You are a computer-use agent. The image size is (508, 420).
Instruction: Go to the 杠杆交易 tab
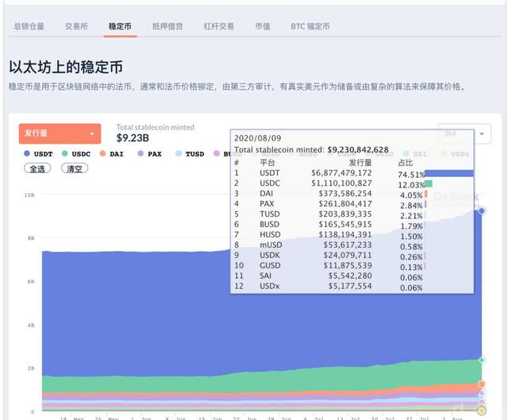[219, 26]
